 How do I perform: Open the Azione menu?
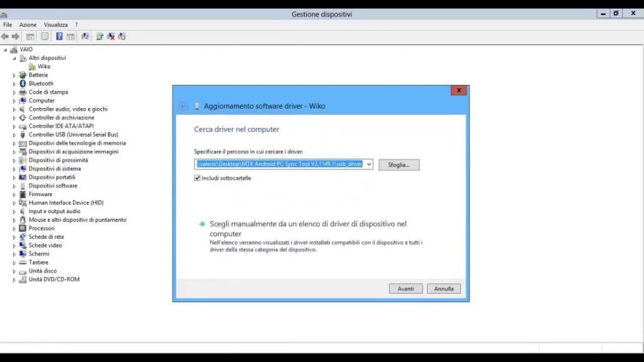28,25
